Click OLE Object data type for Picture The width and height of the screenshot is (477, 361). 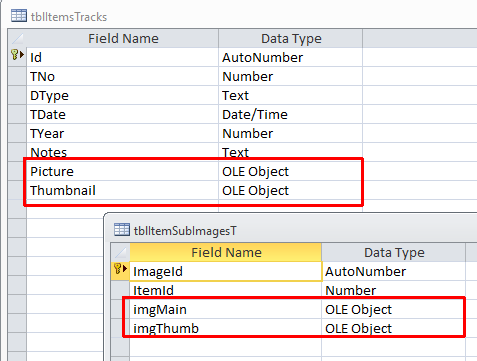pyautogui.click(x=291, y=171)
